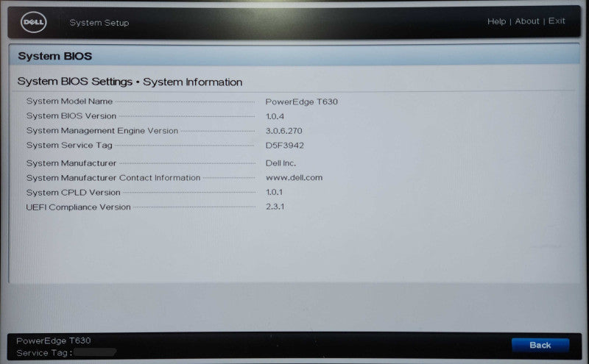This screenshot has width=589, height=364.
Task: Select the System Service Tag label
Action: click(x=69, y=145)
